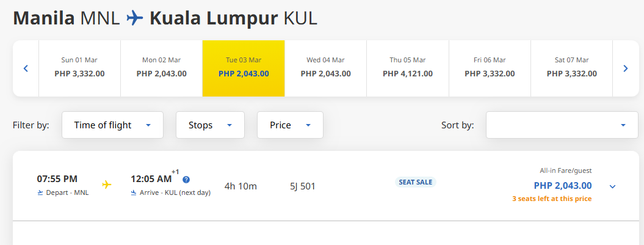The height and width of the screenshot is (245, 644).
Task: Click yellow airplane icon in flight row
Action: tap(107, 185)
